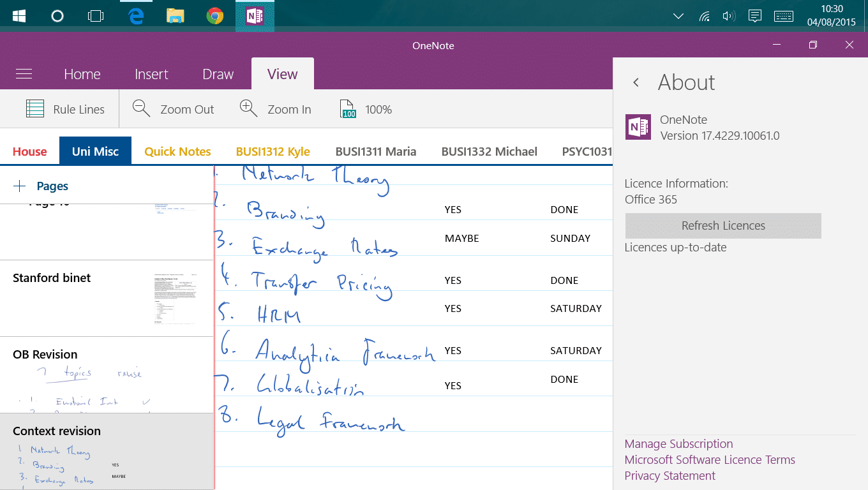Screen dimensions: 868x490
Task: Open the BUSI1312 Kyle section
Action: pos(273,151)
